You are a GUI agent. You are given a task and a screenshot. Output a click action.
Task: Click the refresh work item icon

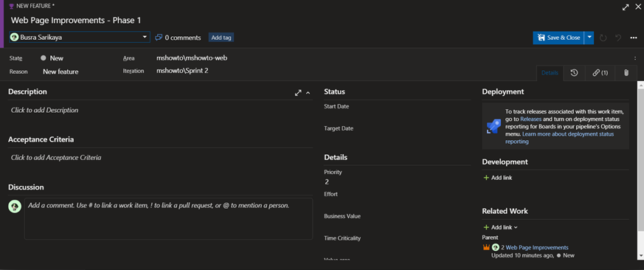[603, 38]
